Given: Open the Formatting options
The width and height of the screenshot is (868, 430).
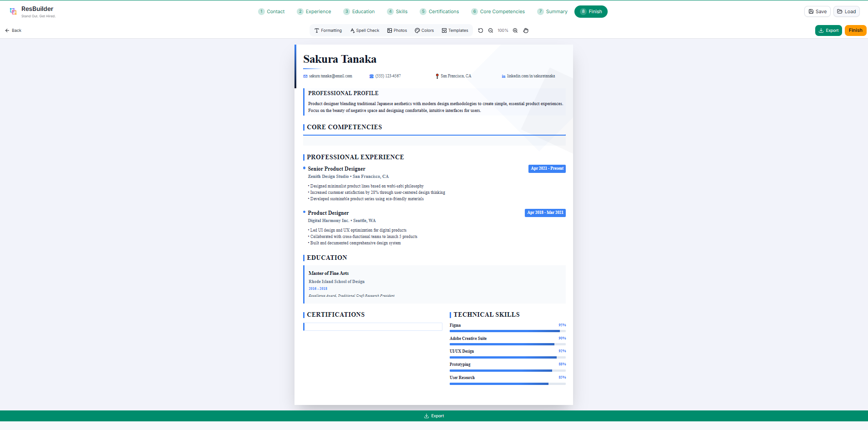Looking at the screenshot, I should pyautogui.click(x=328, y=30).
